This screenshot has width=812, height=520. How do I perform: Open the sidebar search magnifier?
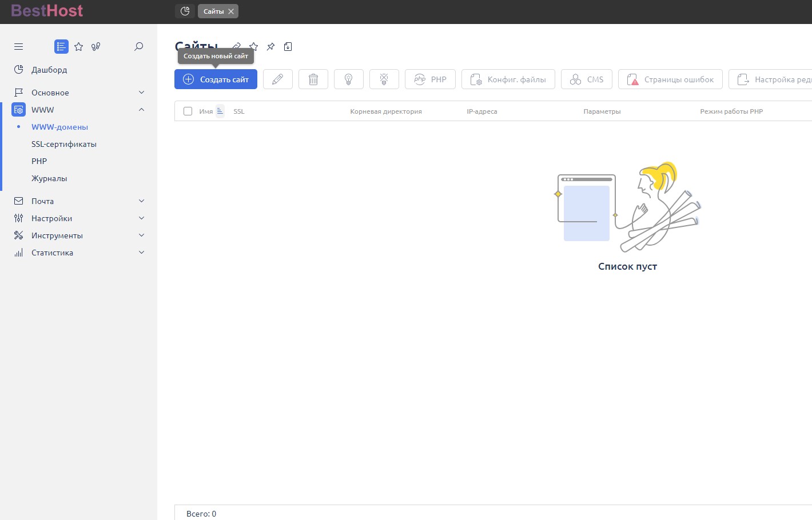pos(138,47)
